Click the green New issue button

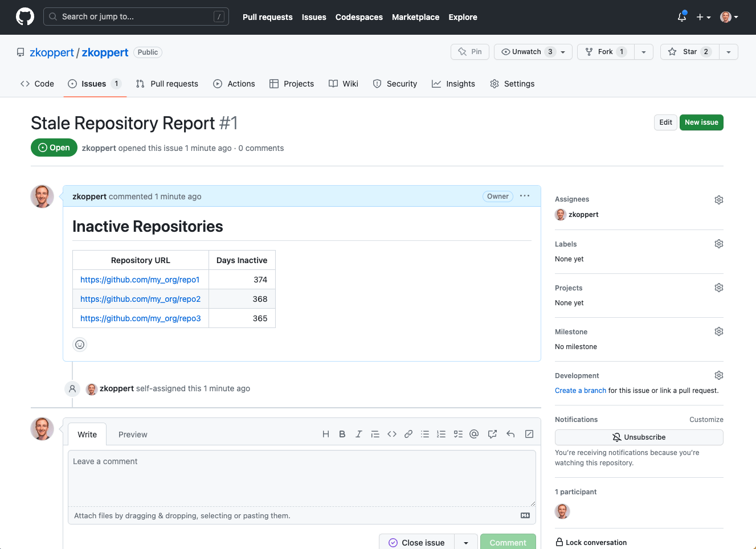click(x=701, y=122)
